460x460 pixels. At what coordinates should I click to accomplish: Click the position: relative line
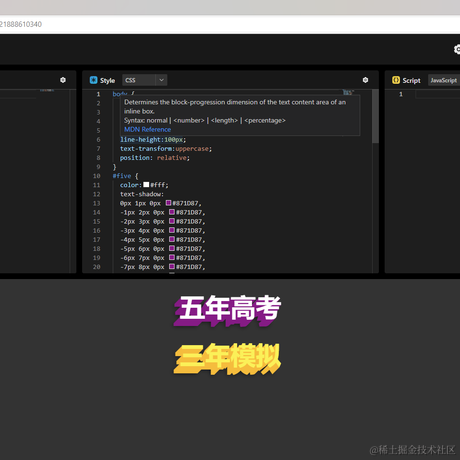coord(155,158)
